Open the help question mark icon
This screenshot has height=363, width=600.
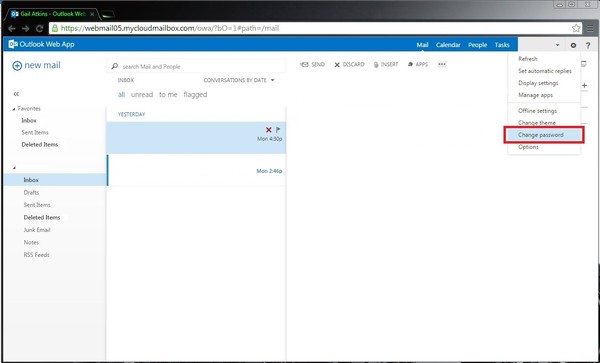tap(588, 45)
